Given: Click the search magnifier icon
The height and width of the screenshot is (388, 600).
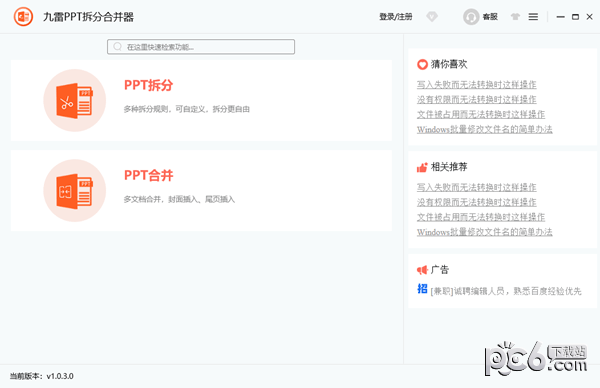Looking at the screenshot, I should [117, 47].
